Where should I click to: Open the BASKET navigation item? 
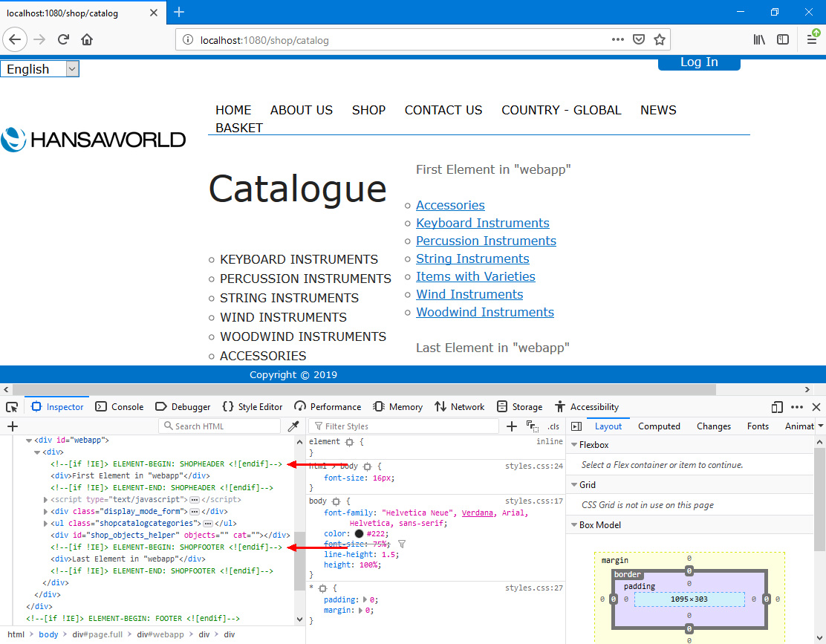pyautogui.click(x=239, y=128)
